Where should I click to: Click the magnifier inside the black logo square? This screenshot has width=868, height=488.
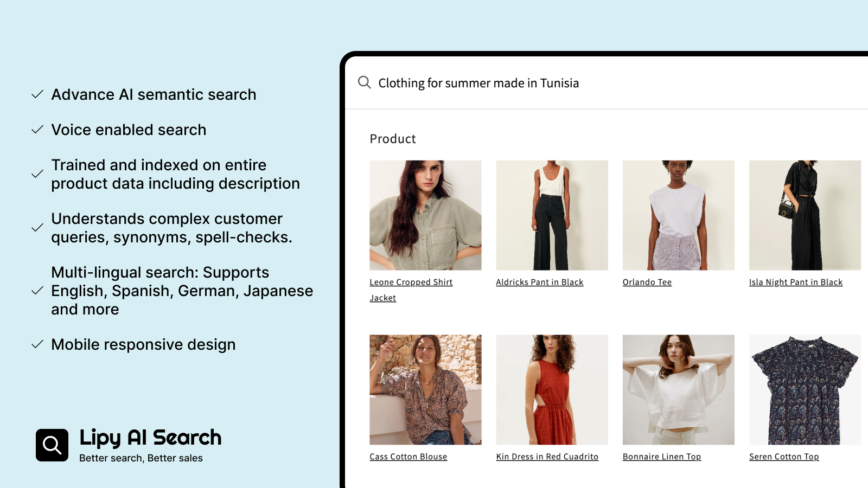(x=52, y=445)
